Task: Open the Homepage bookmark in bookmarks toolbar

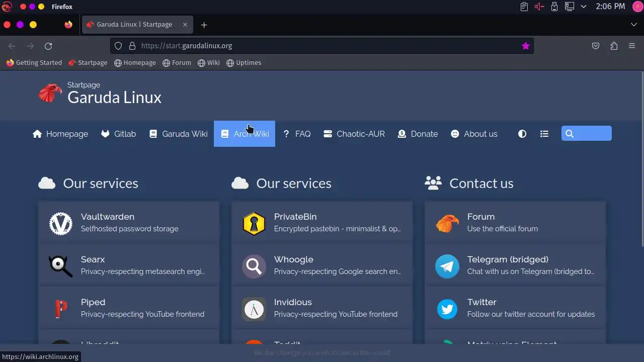Action: [x=135, y=63]
